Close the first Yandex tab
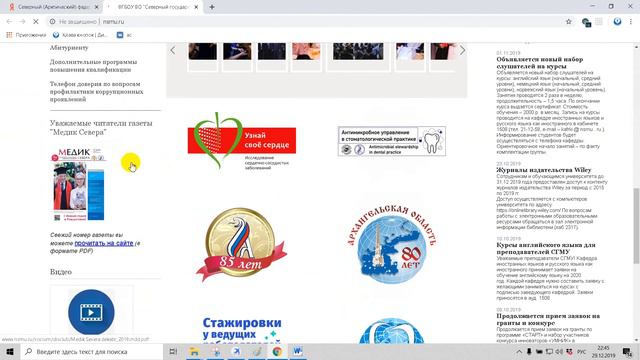Screen dimensions: 640x360 click(x=96, y=7)
